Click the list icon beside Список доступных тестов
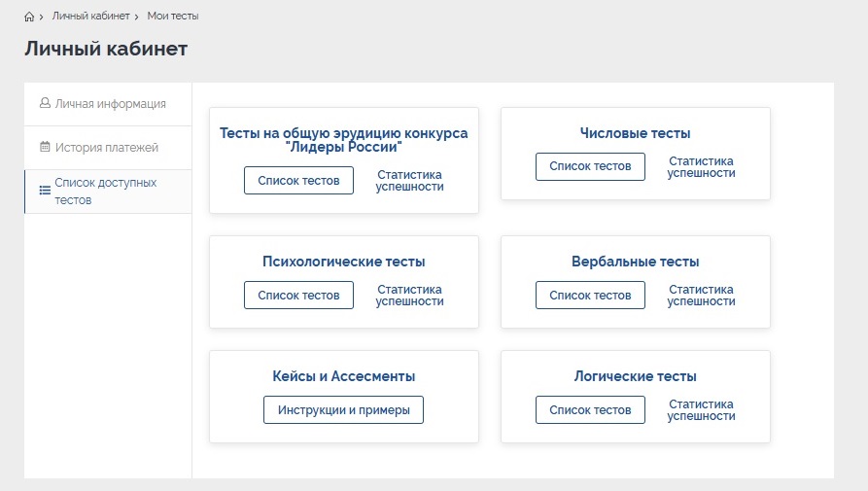Screen dimensions: 868x491 pos(44,191)
